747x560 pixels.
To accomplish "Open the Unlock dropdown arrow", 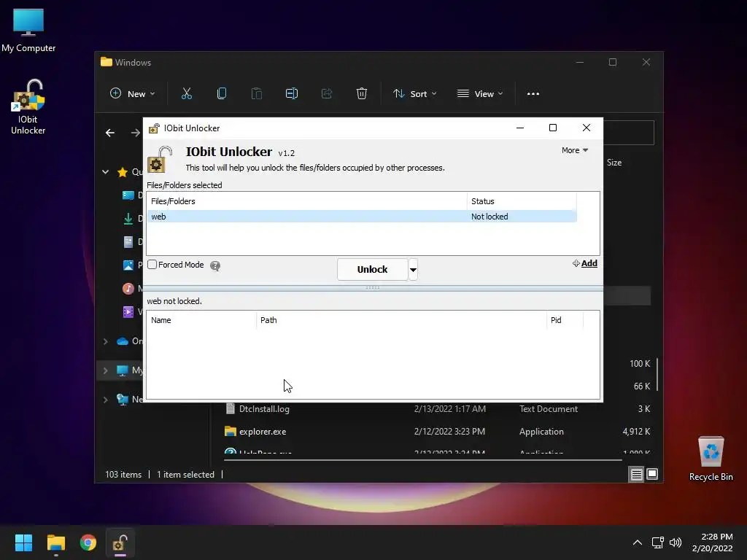I will pyautogui.click(x=413, y=270).
